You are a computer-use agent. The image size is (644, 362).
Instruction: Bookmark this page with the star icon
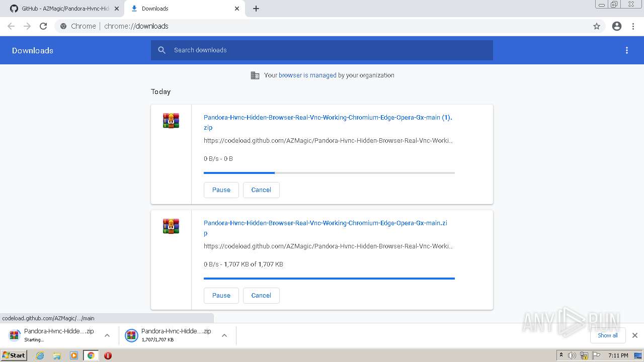tap(597, 26)
